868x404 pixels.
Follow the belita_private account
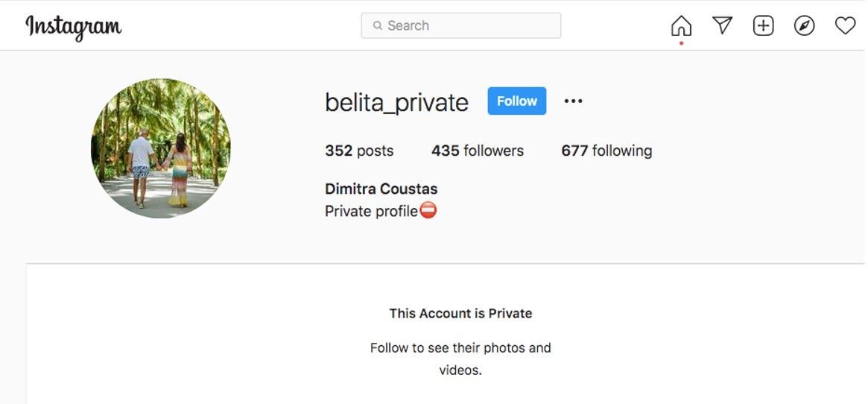pyautogui.click(x=516, y=101)
